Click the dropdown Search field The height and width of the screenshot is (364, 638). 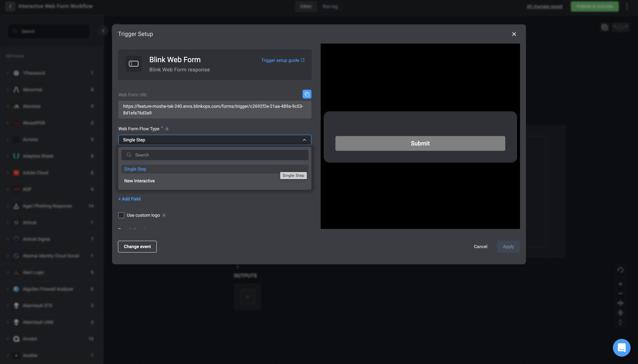[x=215, y=155]
